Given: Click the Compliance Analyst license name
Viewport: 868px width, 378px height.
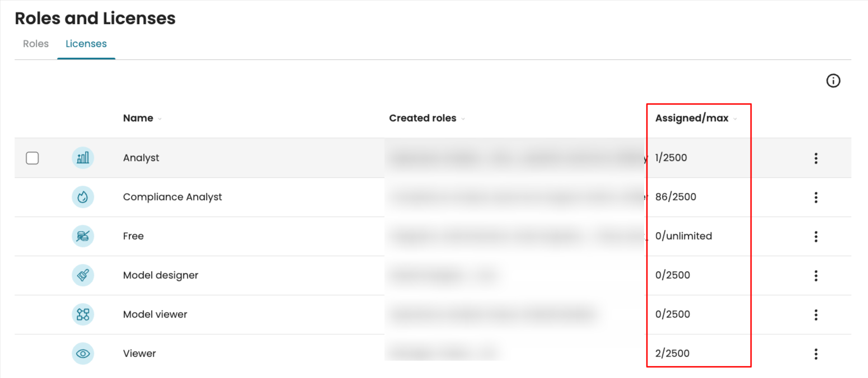Looking at the screenshot, I should 172,197.
